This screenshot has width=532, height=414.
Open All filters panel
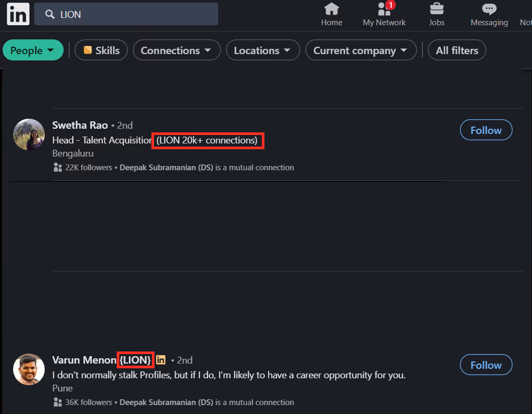[x=457, y=50]
